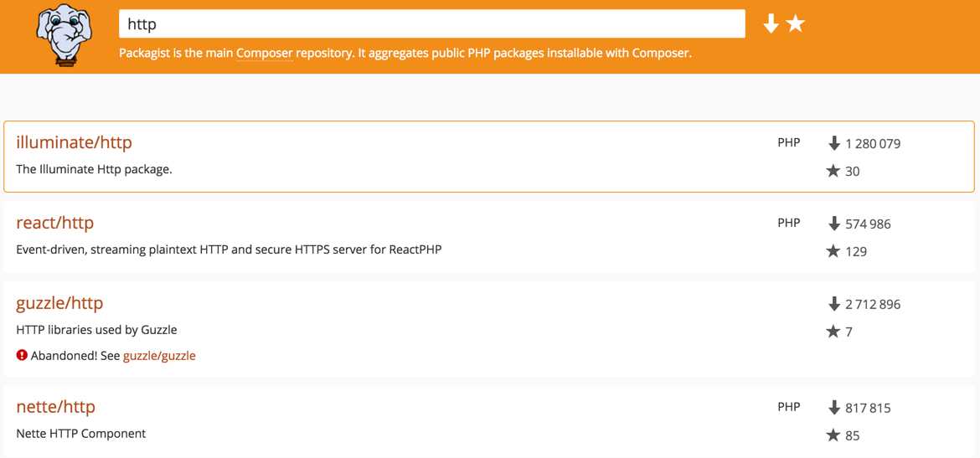Screen dimensions: 980x458
Task: Click the download icon for guzzle/http
Action: pyautogui.click(x=833, y=304)
